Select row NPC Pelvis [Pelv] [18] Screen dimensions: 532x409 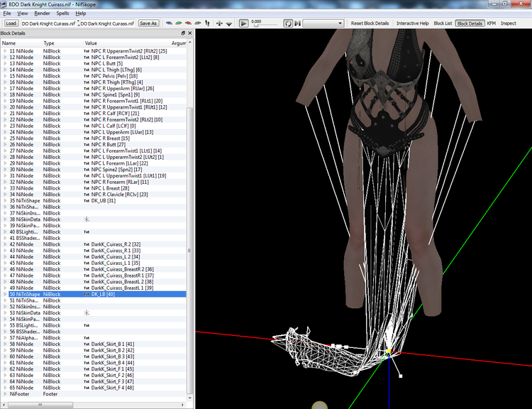coord(94,76)
